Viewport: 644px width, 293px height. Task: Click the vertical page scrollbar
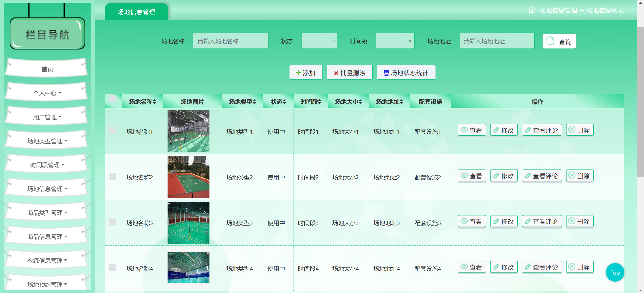coord(640,100)
